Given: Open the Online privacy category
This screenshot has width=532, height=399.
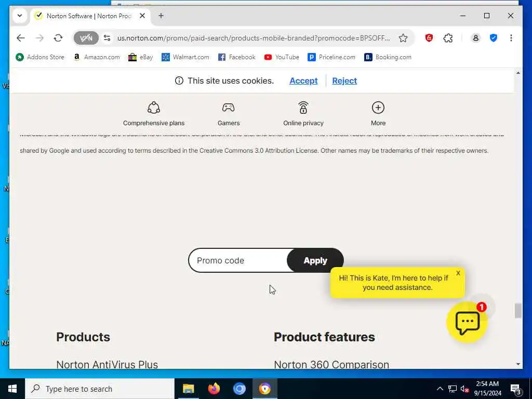Looking at the screenshot, I should click(x=303, y=114).
